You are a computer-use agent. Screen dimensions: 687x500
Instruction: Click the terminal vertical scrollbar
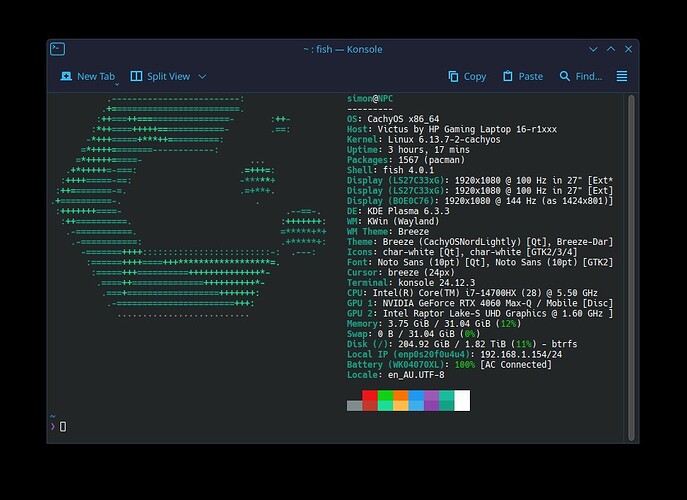[x=631, y=267]
